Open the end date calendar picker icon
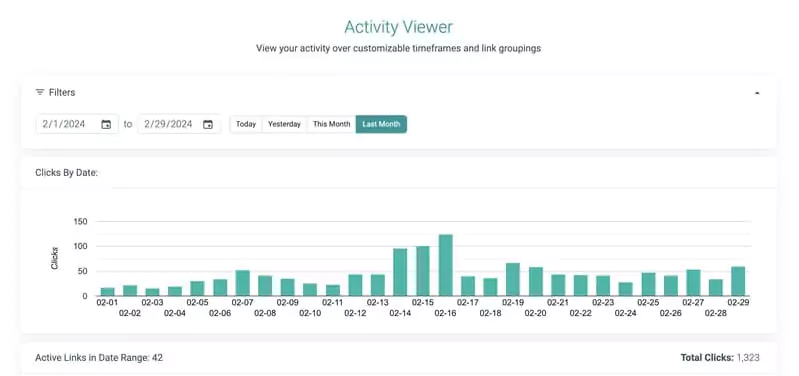Image resolution: width=799 pixels, height=376 pixels. 208,124
